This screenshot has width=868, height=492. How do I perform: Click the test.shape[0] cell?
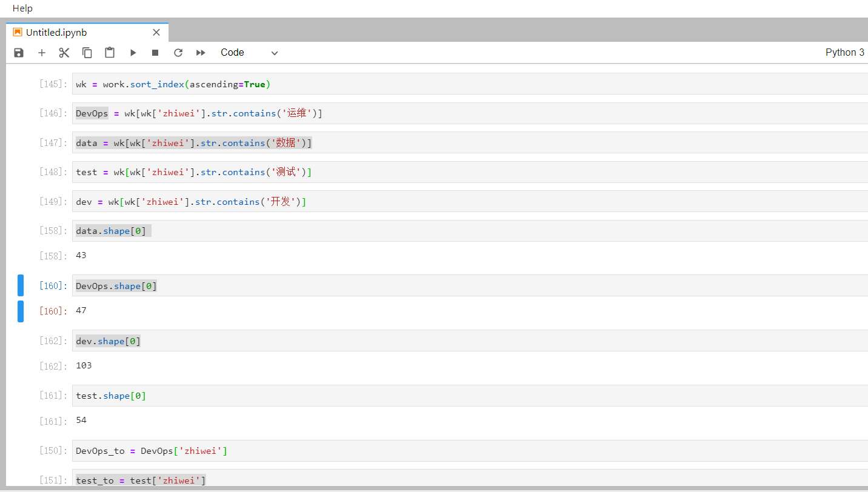tap(470, 396)
